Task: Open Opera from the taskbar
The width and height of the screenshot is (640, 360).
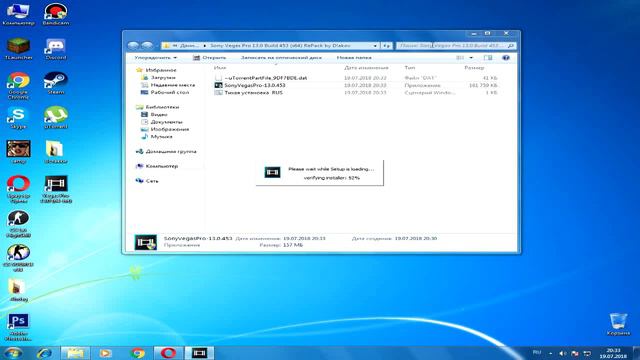Action: [168, 353]
